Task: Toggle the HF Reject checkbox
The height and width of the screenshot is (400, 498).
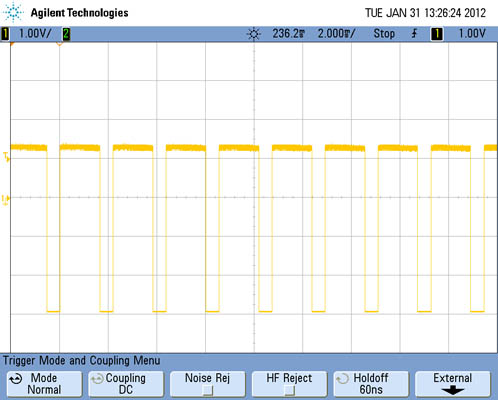Action: tap(289, 390)
